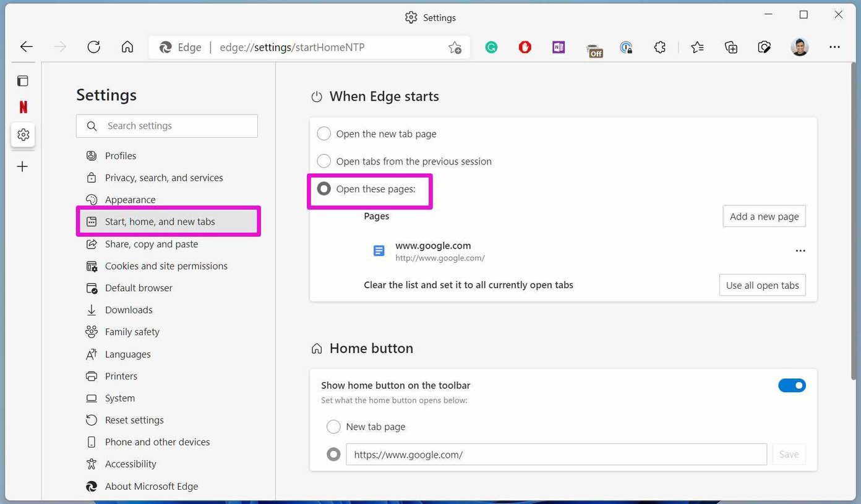Image resolution: width=861 pixels, height=504 pixels.
Task: Open Edge Settings and more ellipsis menu
Action: pos(834,47)
